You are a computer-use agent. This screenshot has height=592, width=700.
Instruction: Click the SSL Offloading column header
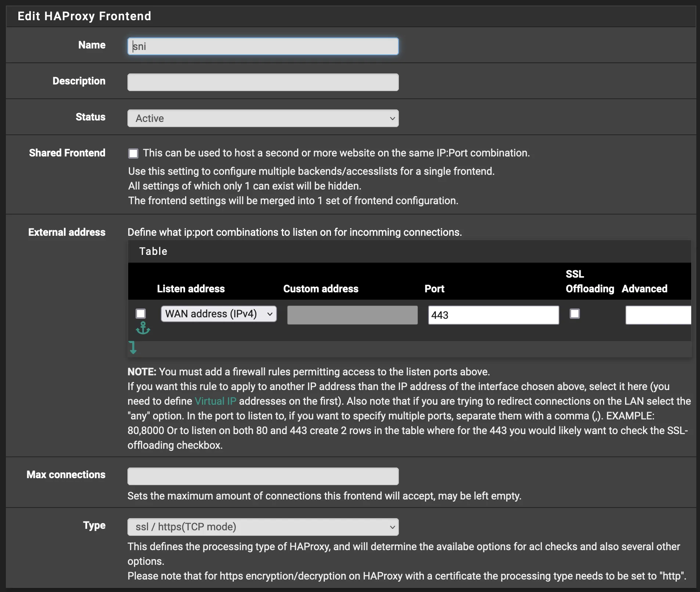click(589, 281)
